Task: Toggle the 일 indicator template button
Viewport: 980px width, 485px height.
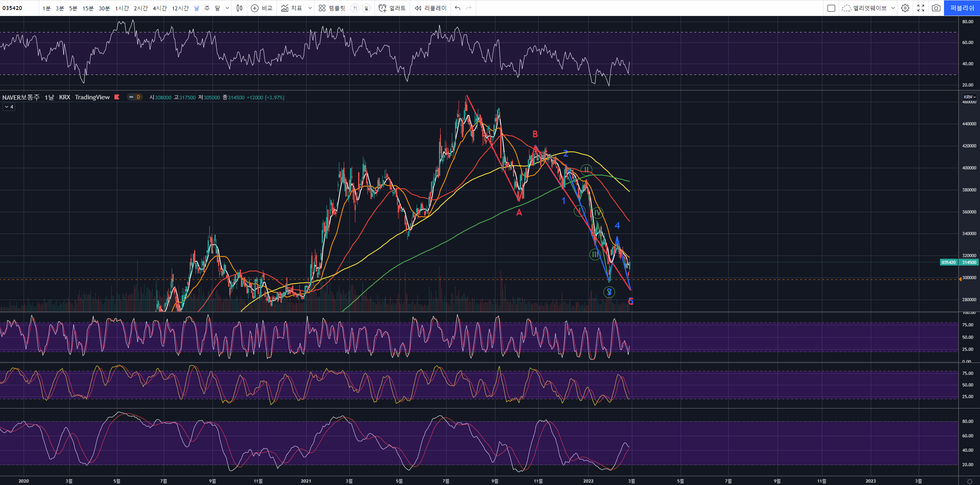Action: 366,8
